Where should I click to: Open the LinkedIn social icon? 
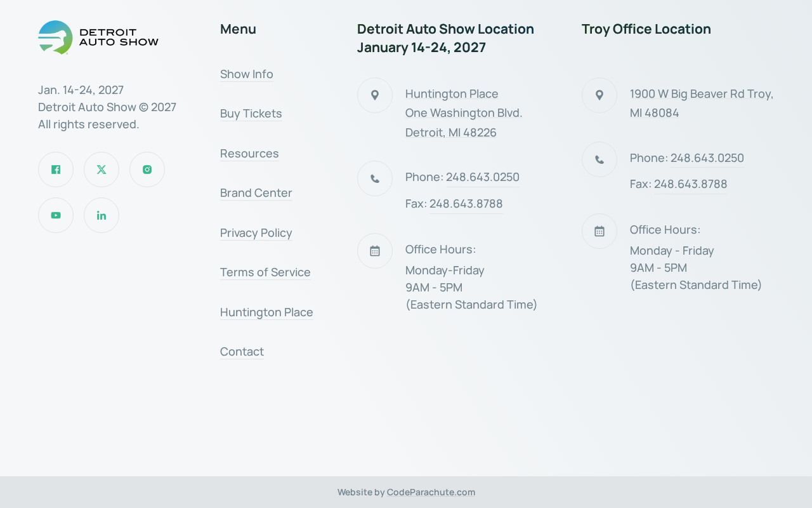click(101, 215)
